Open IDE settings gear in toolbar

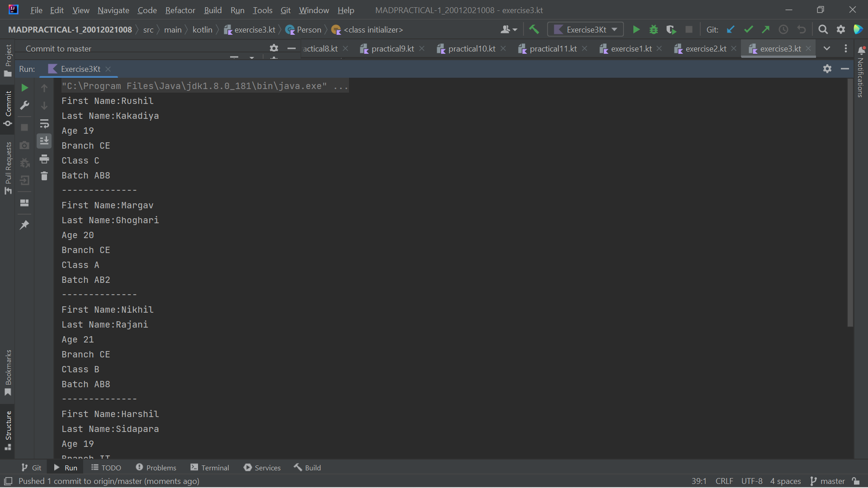pos(841,30)
